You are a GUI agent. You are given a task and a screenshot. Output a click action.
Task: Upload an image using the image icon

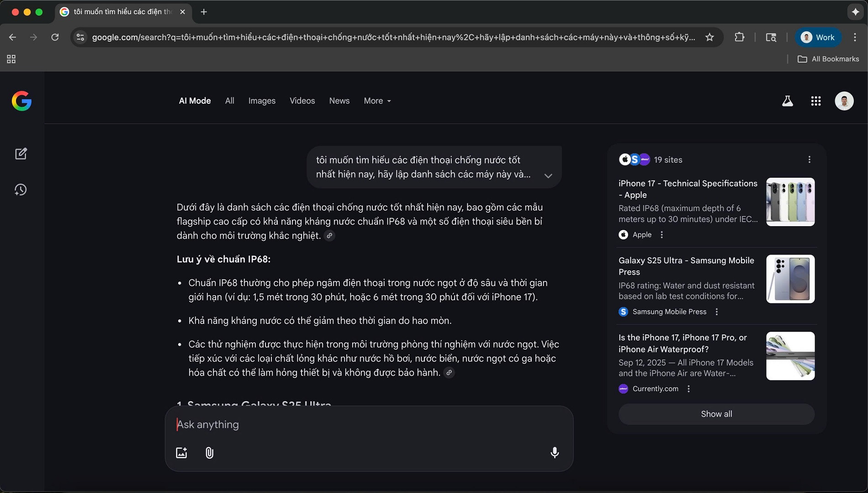click(181, 452)
